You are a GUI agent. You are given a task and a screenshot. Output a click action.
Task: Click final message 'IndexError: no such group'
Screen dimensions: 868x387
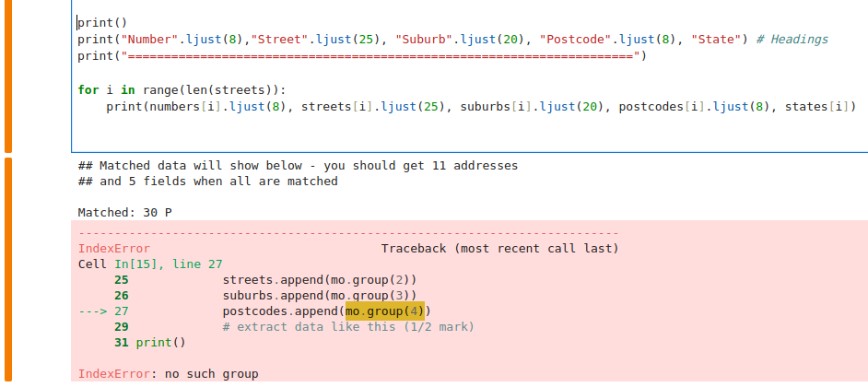coord(168,374)
